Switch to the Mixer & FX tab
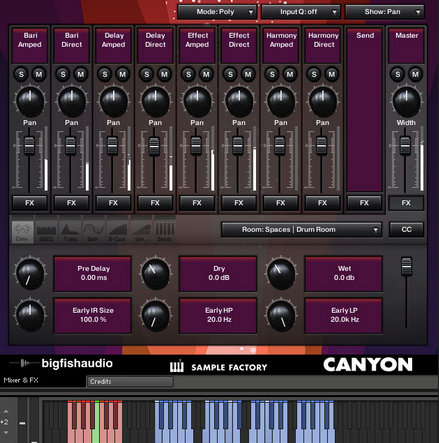The width and height of the screenshot is (439, 443). coord(21,380)
